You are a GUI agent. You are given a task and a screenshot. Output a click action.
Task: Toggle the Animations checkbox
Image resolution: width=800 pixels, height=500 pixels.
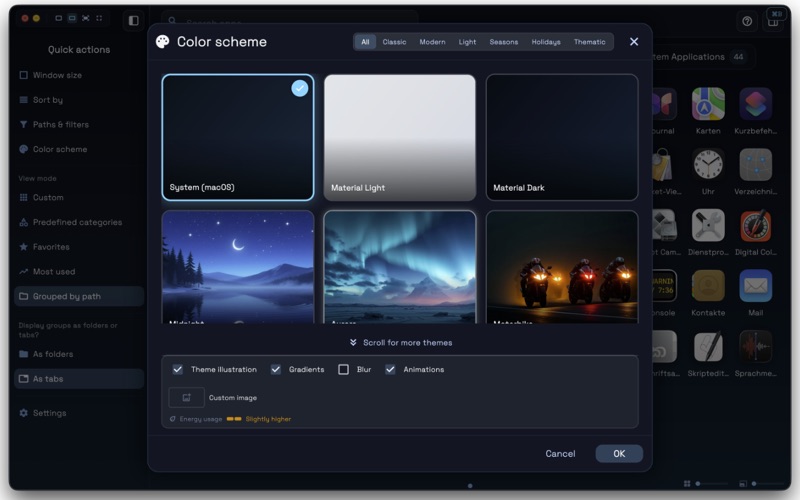click(390, 369)
